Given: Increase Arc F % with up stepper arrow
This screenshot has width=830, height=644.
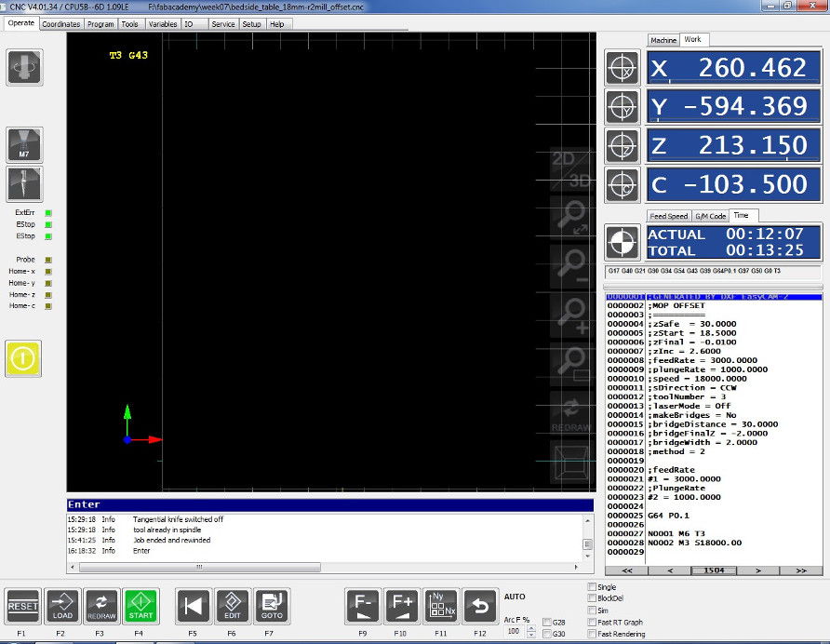Looking at the screenshot, I should click(x=531, y=628).
